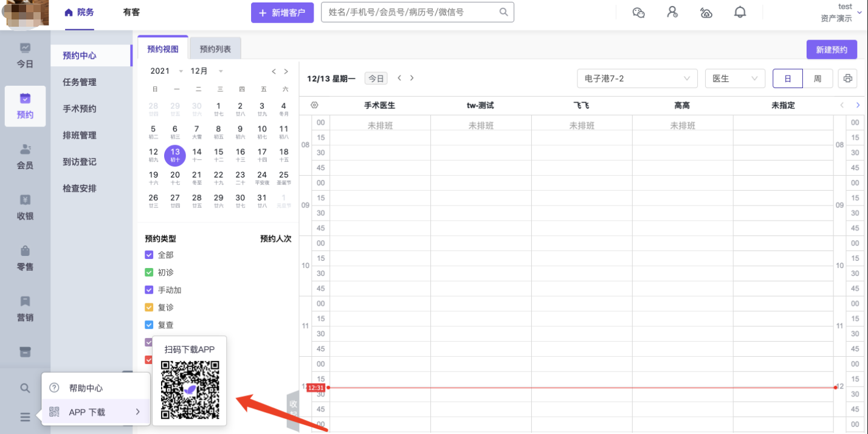Click the hamburger menu icon in sidebar
This screenshot has width=868, height=434.
point(25,417)
